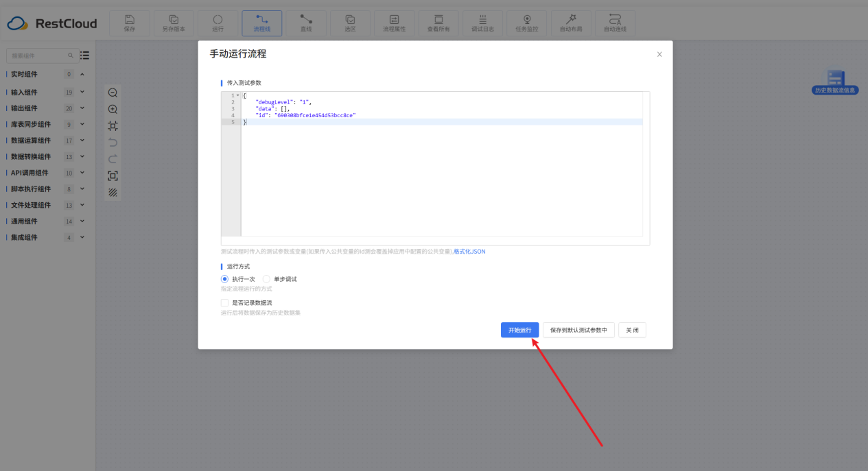Image resolution: width=868 pixels, height=471 pixels.
Task: Activate the 选区 selection tool
Action: click(x=350, y=23)
